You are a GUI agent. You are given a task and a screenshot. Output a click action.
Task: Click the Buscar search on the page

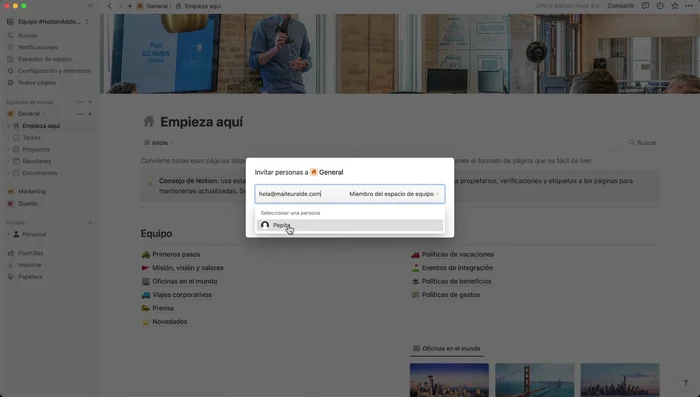pos(642,143)
